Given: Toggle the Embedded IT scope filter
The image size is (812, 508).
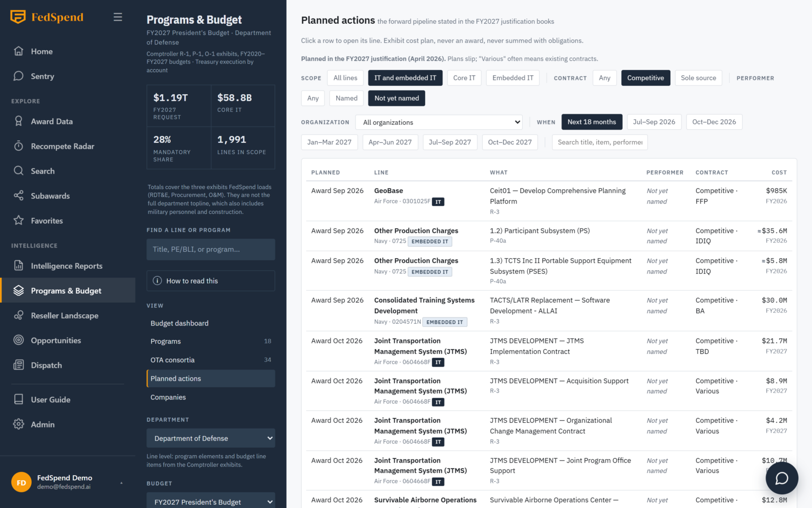Looking at the screenshot, I should (513, 78).
